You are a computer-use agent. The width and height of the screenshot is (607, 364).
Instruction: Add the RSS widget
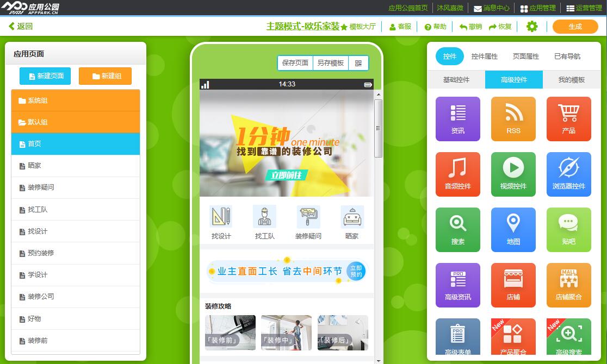click(513, 119)
